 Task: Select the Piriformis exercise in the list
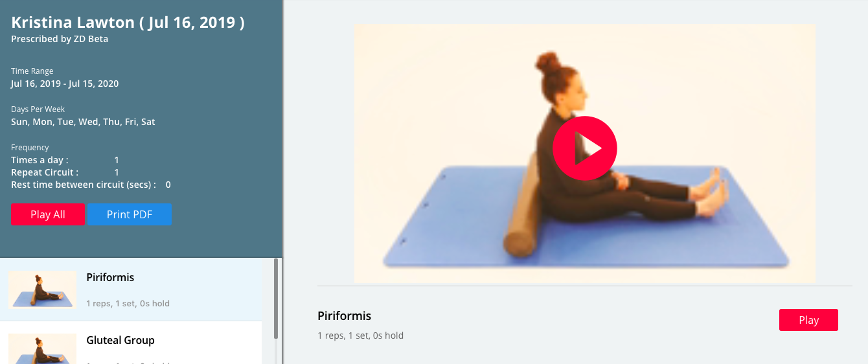tap(131, 290)
